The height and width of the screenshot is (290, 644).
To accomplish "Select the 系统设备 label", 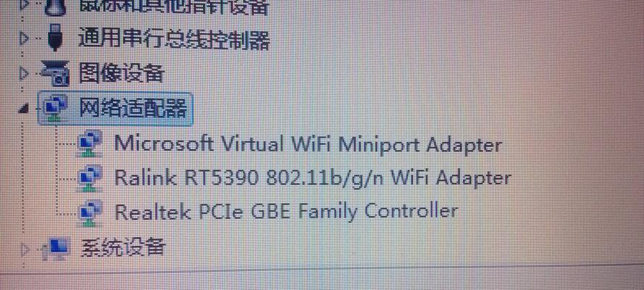I will pos(123,248).
